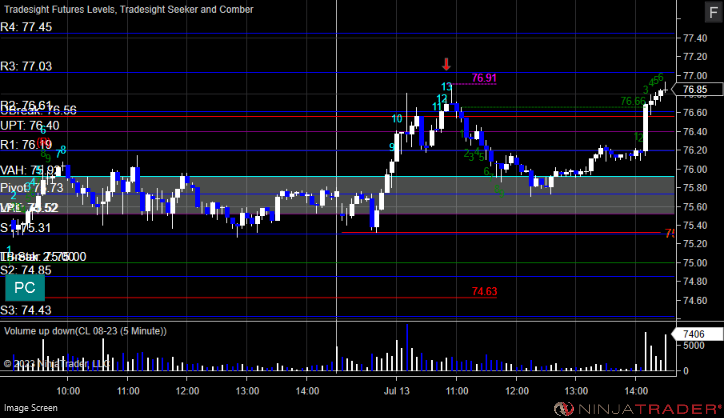The height and width of the screenshot is (418, 724).
Task: Click the © 2023 NinjaTrader, LLC copyright text
Action: (56, 364)
